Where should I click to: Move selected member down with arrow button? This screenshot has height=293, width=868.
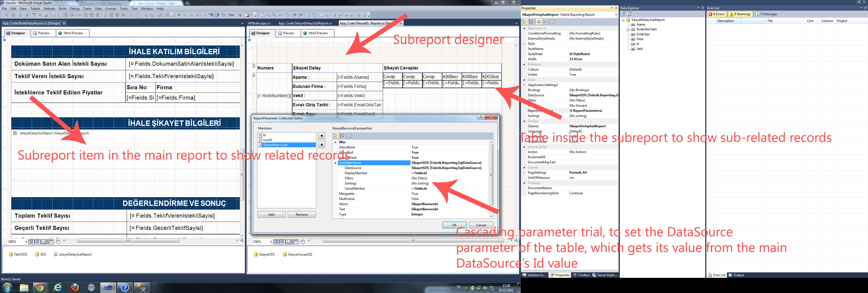coord(321,145)
